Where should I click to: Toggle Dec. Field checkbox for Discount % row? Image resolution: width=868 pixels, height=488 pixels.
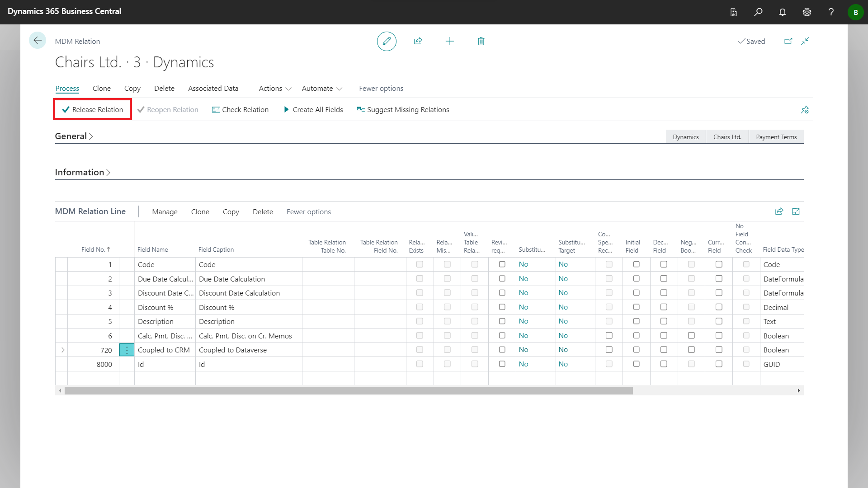pos(664,307)
